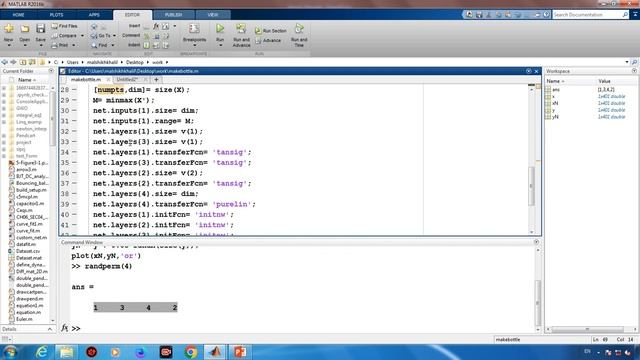Toggle breakpoint dash on line 28
640x360 pixels.
(x=74, y=89)
